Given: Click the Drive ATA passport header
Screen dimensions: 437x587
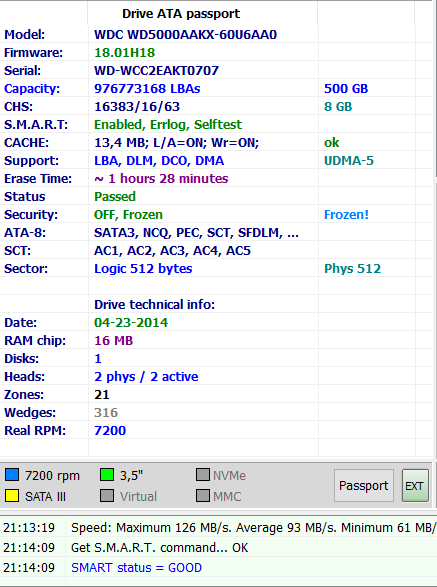Looking at the screenshot, I should point(181,14).
